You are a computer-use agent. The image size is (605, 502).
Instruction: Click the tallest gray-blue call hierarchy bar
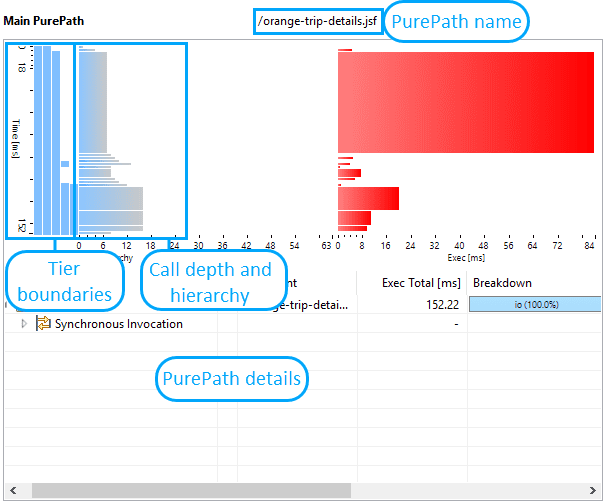pyautogui.click(x=93, y=102)
